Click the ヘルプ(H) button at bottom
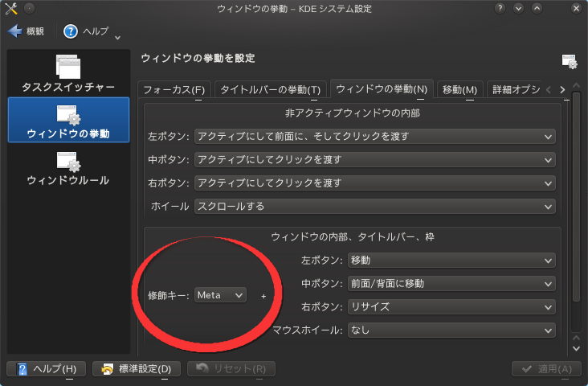Viewport: 588px width, 386px height. coord(45,369)
